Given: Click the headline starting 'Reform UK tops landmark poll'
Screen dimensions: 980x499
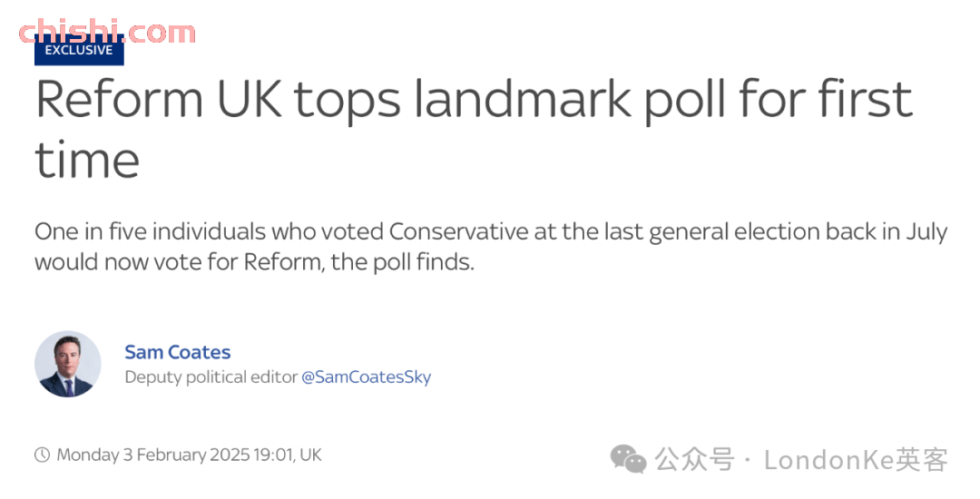Looking at the screenshot, I should tap(474, 130).
